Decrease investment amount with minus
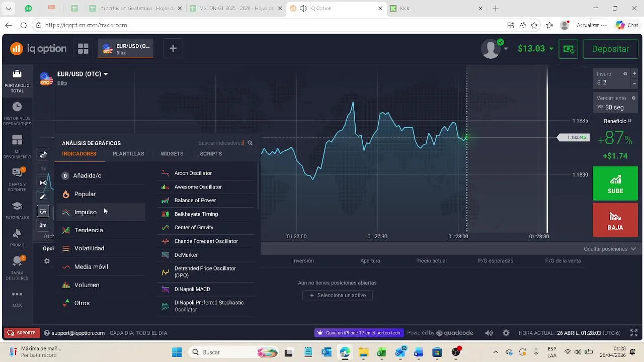This screenshot has width=644, height=362. [634, 83]
